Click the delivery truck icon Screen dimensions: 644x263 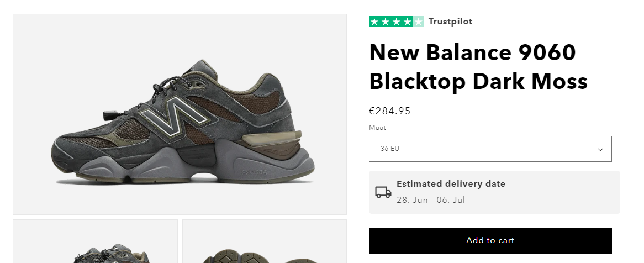coord(383,192)
